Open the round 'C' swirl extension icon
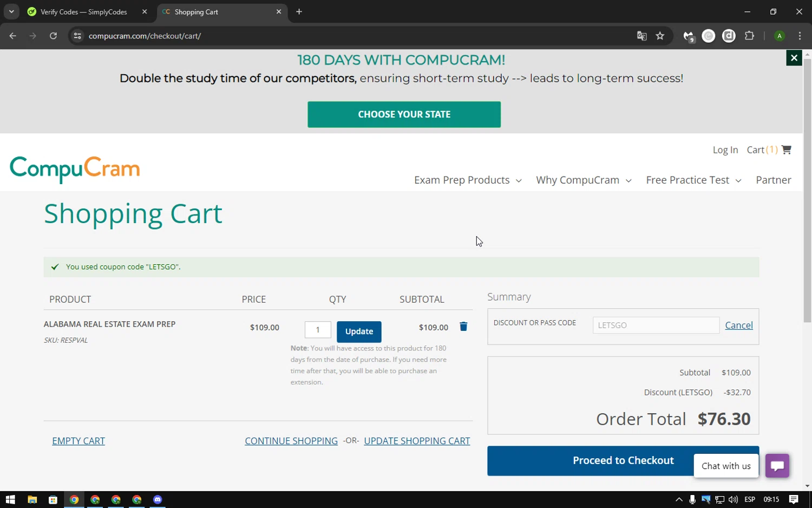The width and height of the screenshot is (812, 508). tap(709, 36)
